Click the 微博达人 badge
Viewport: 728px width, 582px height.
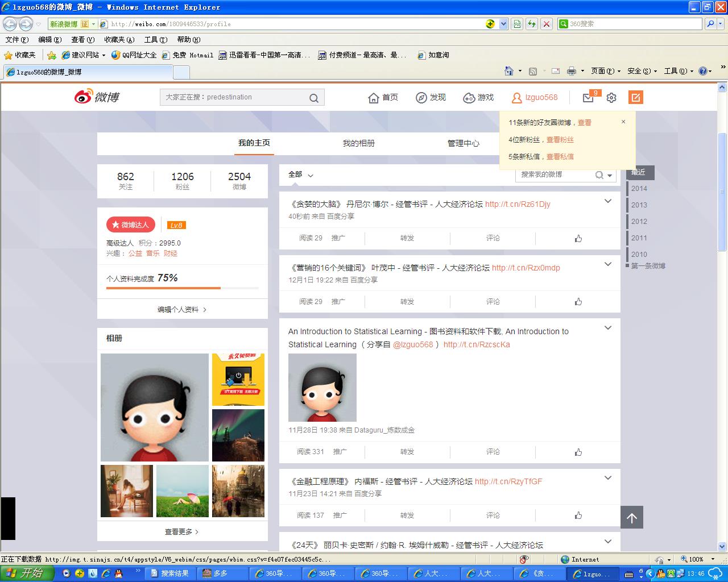point(131,225)
